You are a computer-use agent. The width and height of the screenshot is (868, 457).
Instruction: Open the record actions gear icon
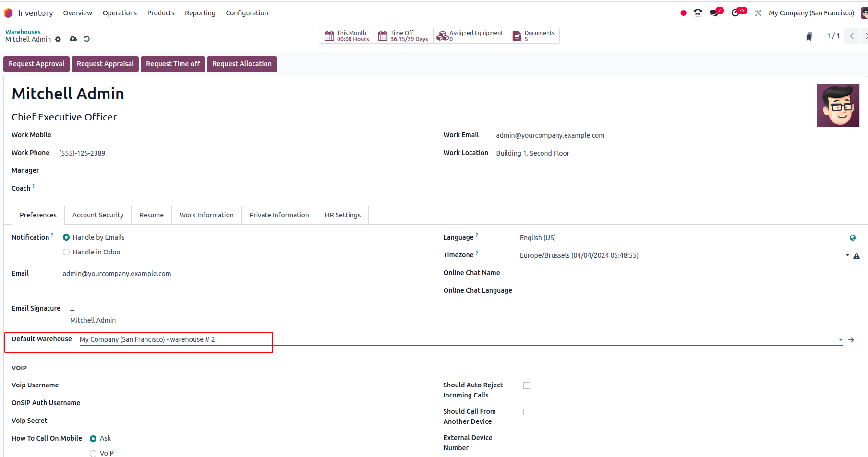(x=58, y=39)
